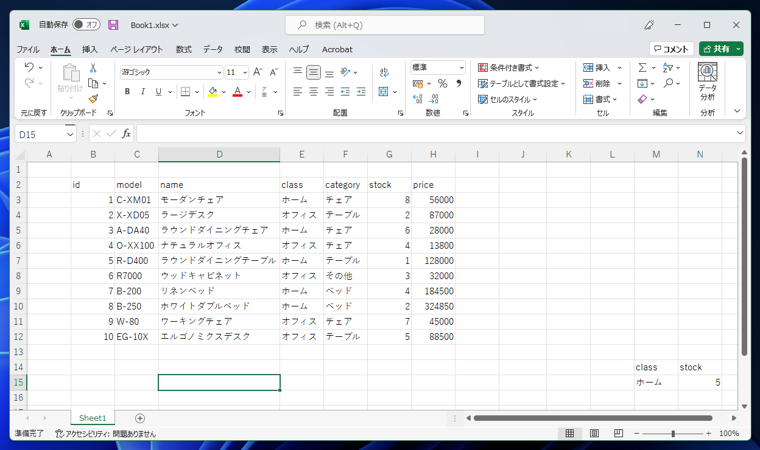
Task: Switch to Page Break Preview in status bar
Action: [x=618, y=433]
